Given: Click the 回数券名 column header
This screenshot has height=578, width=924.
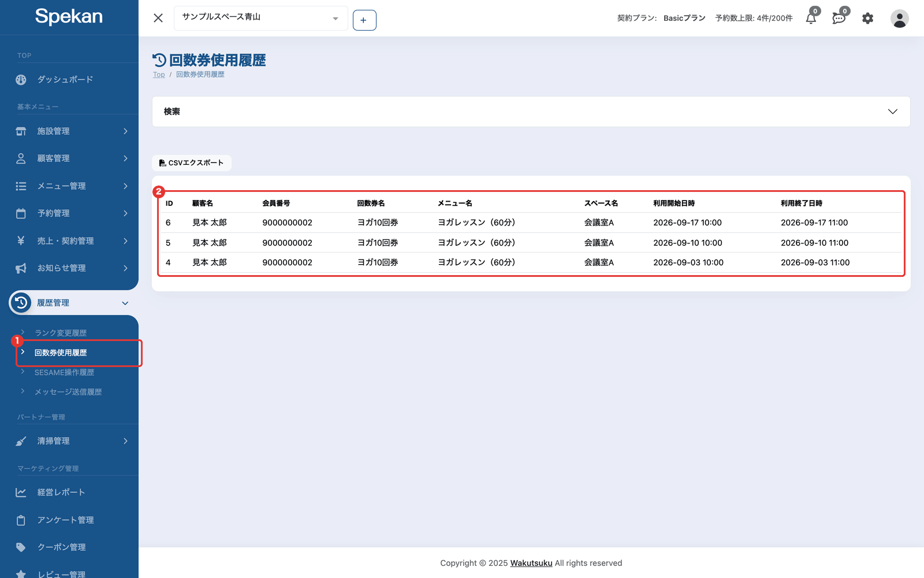Looking at the screenshot, I should (371, 203).
